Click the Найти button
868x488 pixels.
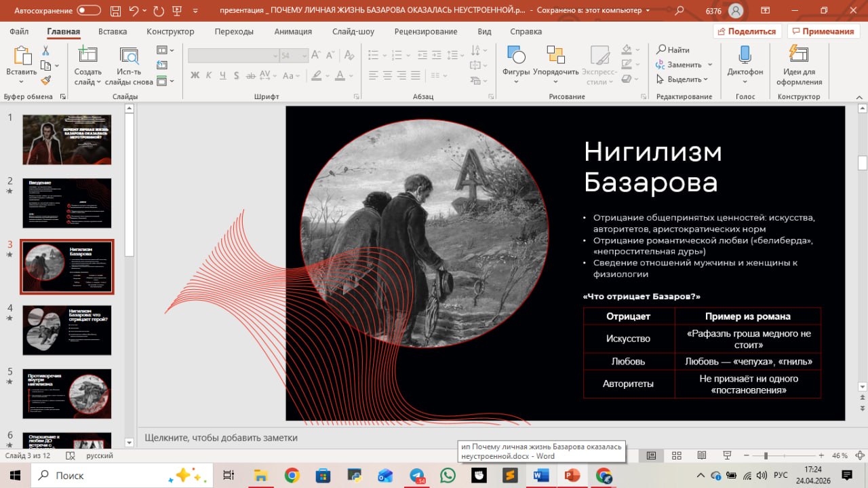[673, 50]
